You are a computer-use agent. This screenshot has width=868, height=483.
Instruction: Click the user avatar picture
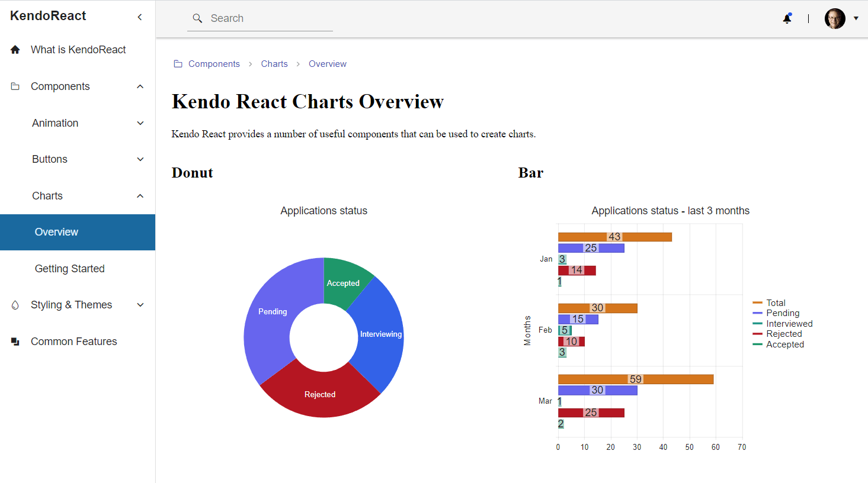(x=835, y=18)
